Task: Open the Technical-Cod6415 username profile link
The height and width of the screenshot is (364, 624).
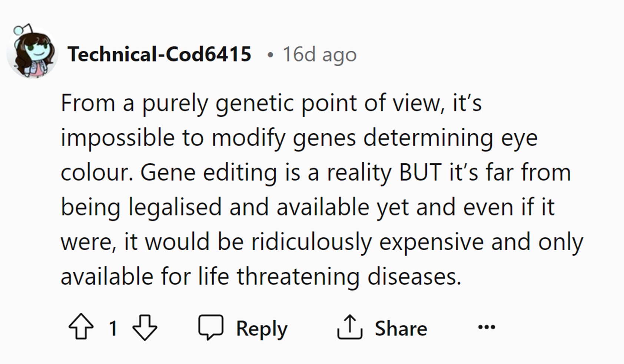Action: point(160,54)
